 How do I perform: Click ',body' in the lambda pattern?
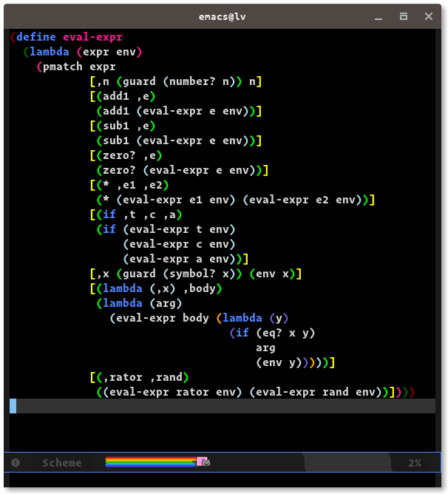click(200, 288)
